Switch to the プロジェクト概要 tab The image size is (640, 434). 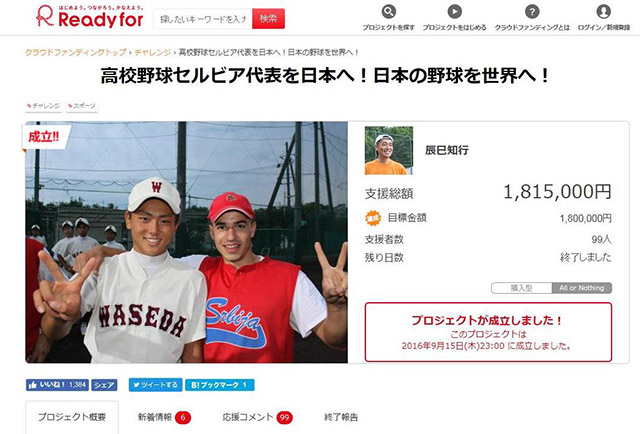pyautogui.click(x=72, y=417)
